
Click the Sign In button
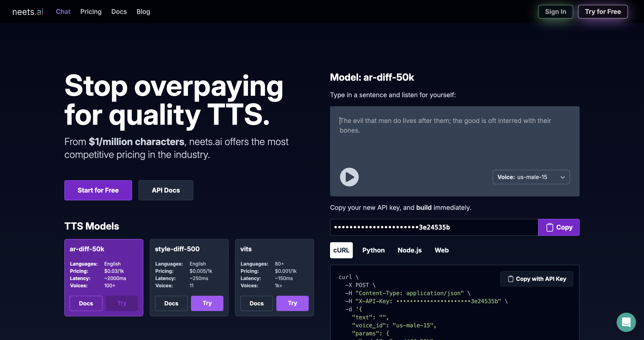pyautogui.click(x=555, y=12)
